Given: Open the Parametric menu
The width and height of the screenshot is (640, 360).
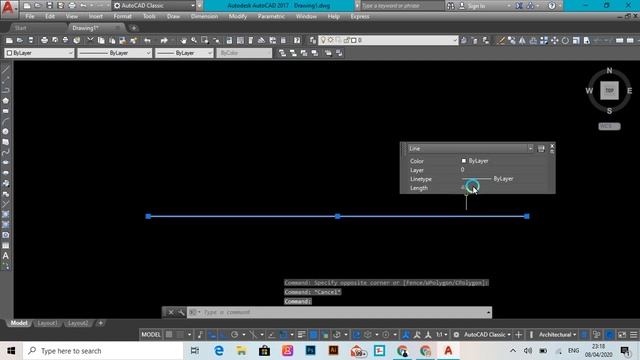Looking at the screenshot, I should 271,17.
